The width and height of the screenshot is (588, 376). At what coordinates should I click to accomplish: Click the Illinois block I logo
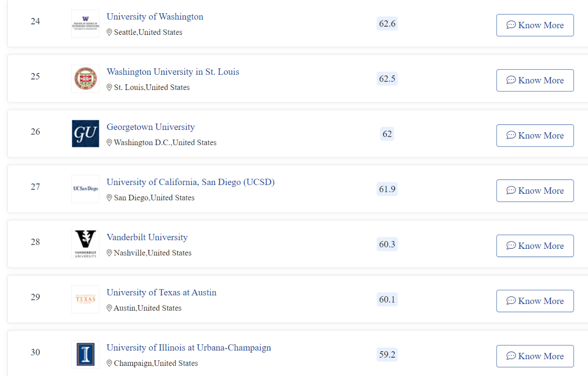(x=85, y=354)
